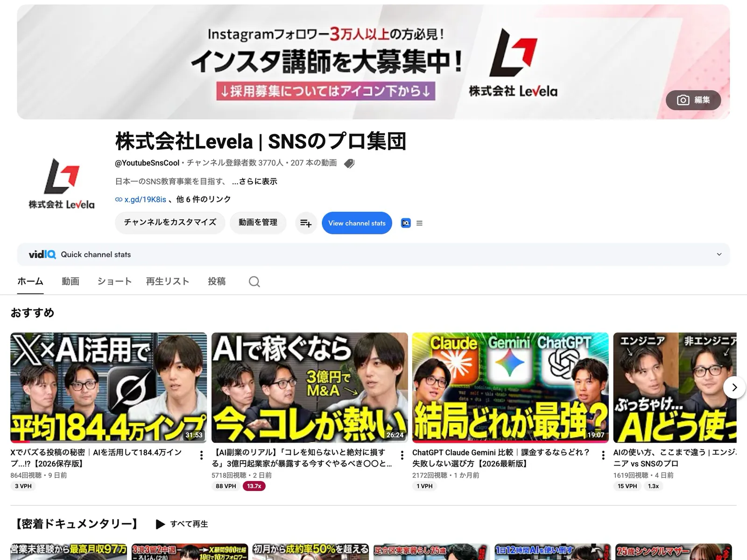Click the title Xでバズる投稿の秘密
The width and height of the screenshot is (747, 560).
coord(96,458)
